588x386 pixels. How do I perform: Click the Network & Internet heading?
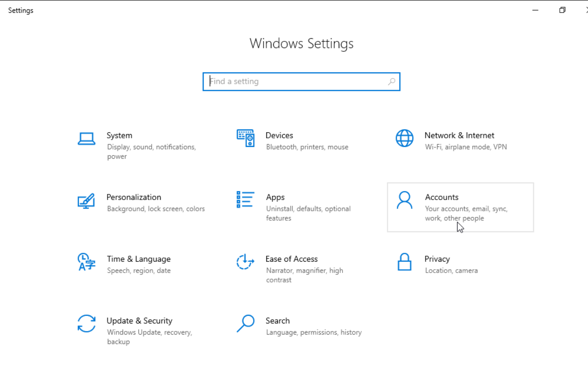point(459,136)
